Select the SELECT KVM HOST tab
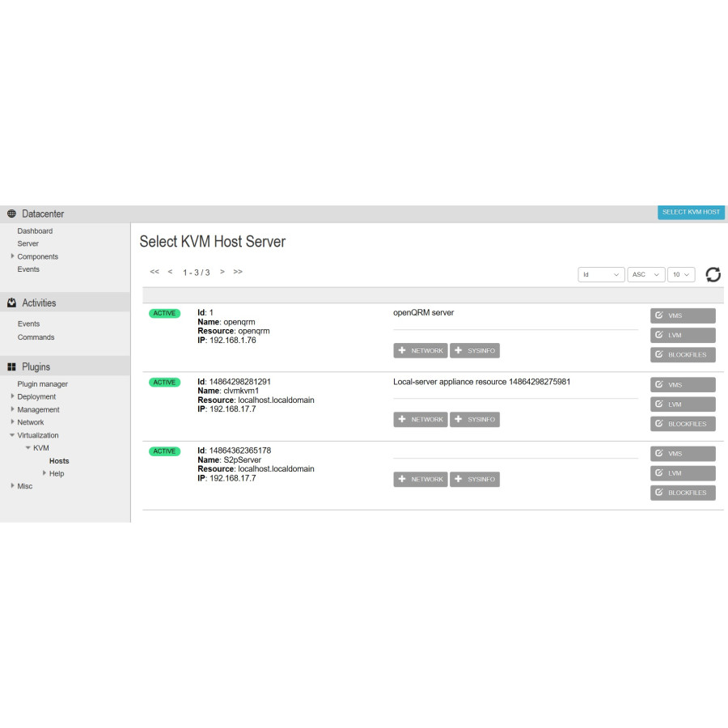 691,213
